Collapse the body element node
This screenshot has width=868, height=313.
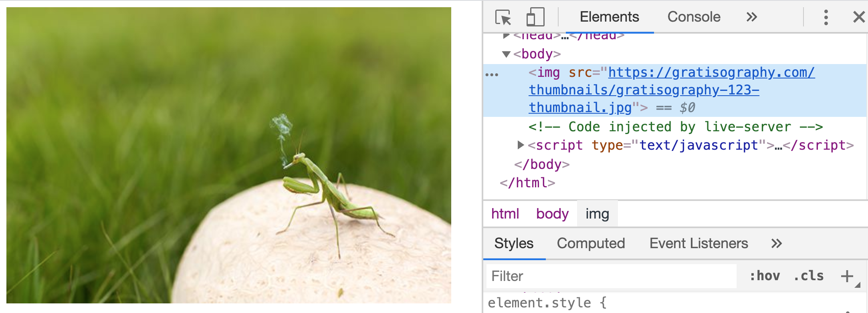(506, 54)
